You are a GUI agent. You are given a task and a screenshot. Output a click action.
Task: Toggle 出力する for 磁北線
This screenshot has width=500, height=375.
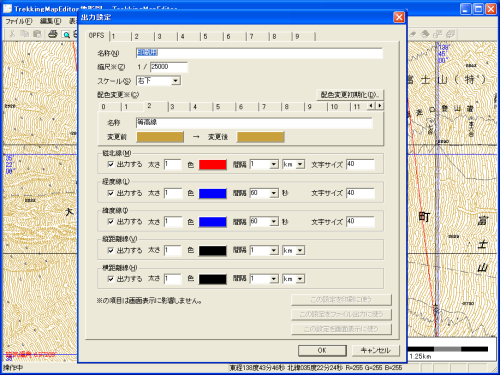pyautogui.click(x=111, y=164)
